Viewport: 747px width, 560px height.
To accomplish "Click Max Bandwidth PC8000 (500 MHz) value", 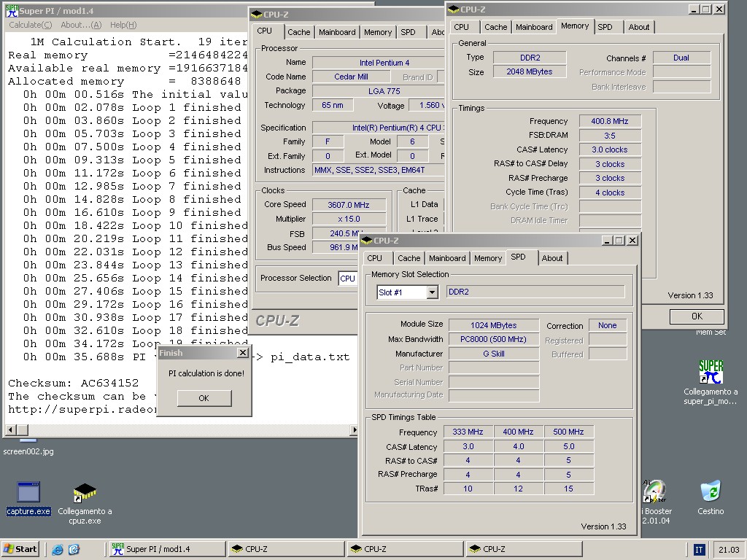I will click(494, 340).
